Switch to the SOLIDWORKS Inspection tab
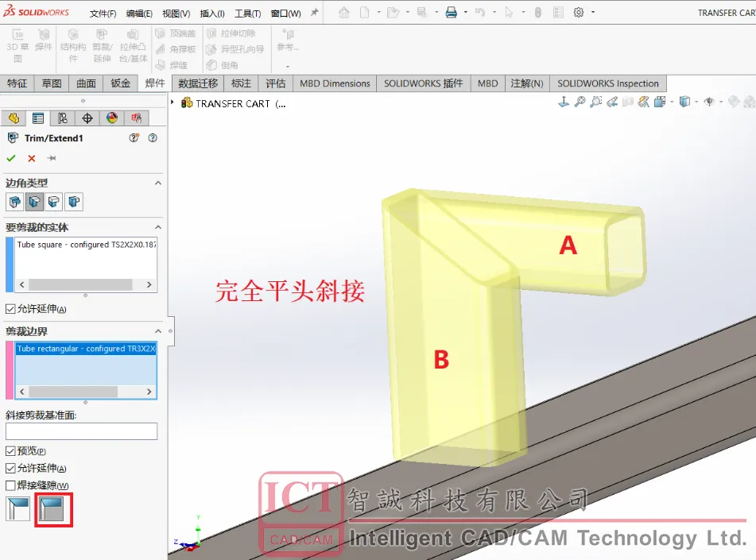Screen dimensions: 756x560 click(608, 83)
